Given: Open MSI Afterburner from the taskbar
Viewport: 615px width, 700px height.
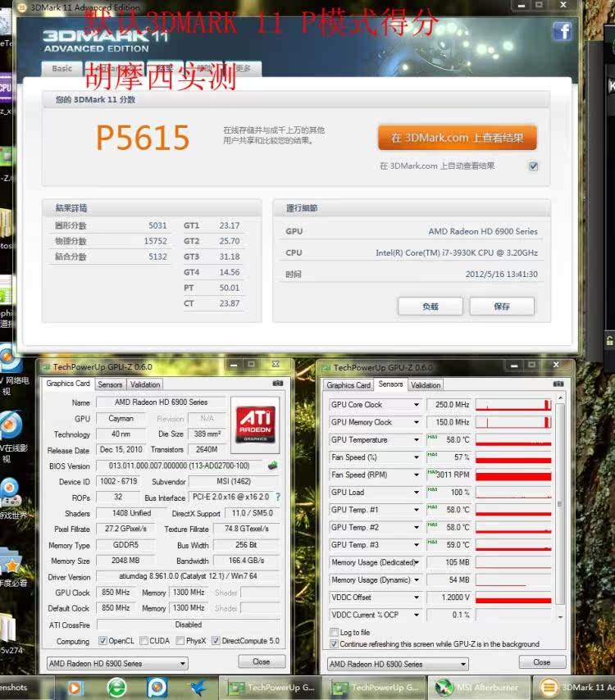Looking at the screenshot, I should pyautogui.click(x=480, y=687).
